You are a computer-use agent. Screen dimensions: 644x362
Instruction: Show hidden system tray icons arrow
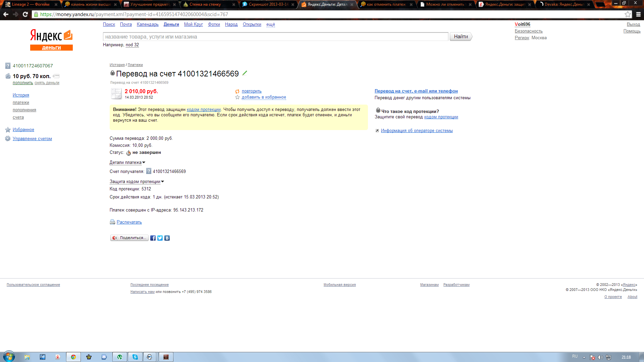click(584, 357)
